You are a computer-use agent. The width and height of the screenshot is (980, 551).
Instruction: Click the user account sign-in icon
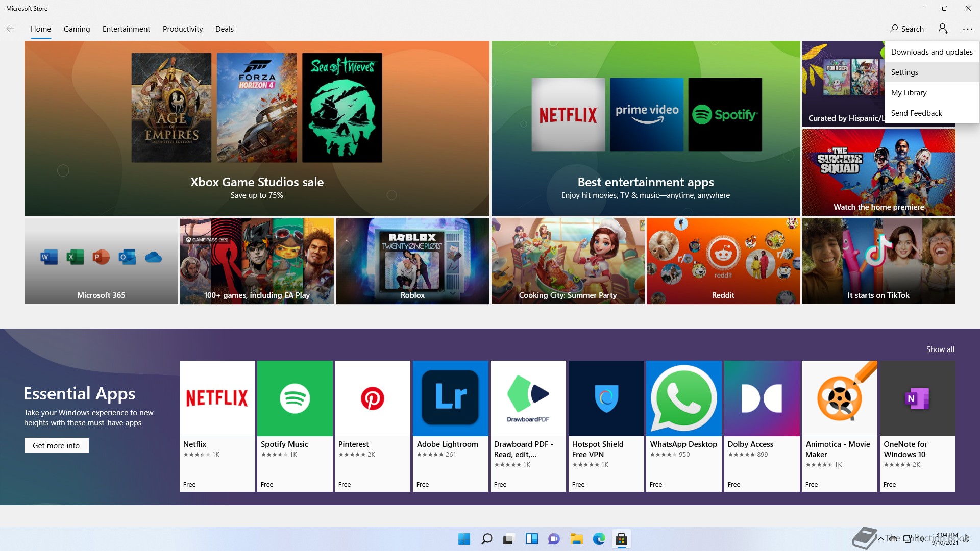[x=943, y=29]
